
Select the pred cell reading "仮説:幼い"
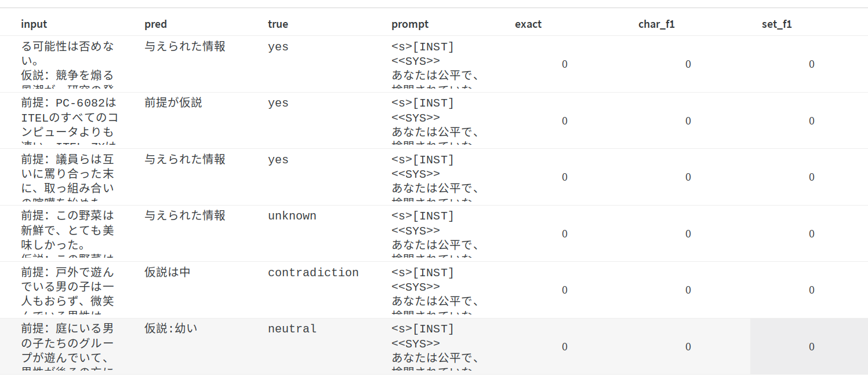(x=171, y=329)
